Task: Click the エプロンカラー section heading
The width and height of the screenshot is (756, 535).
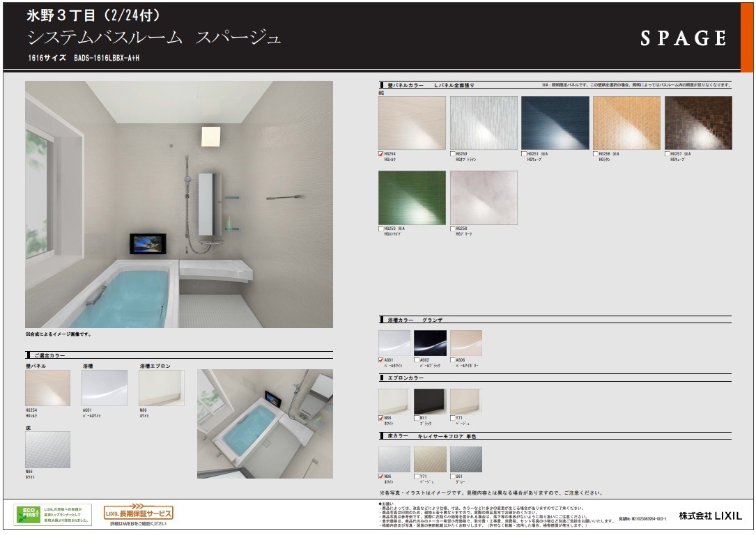Action: [x=406, y=378]
